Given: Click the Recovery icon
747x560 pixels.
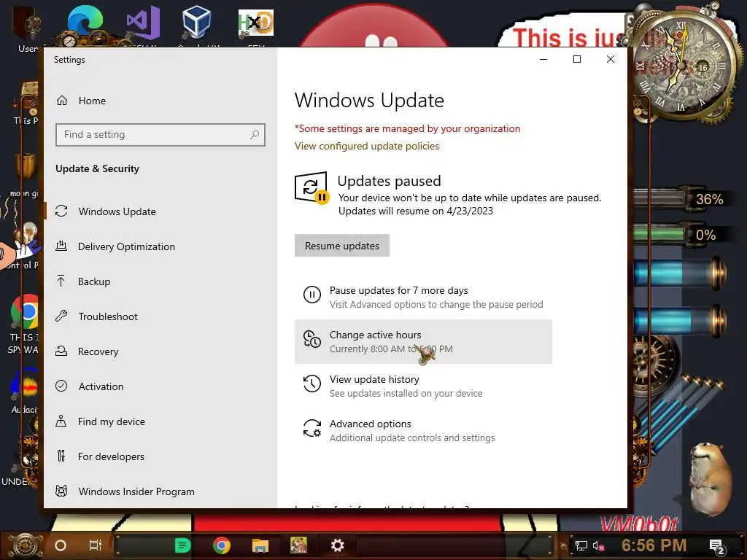Looking at the screenshot, I should 61,351.
